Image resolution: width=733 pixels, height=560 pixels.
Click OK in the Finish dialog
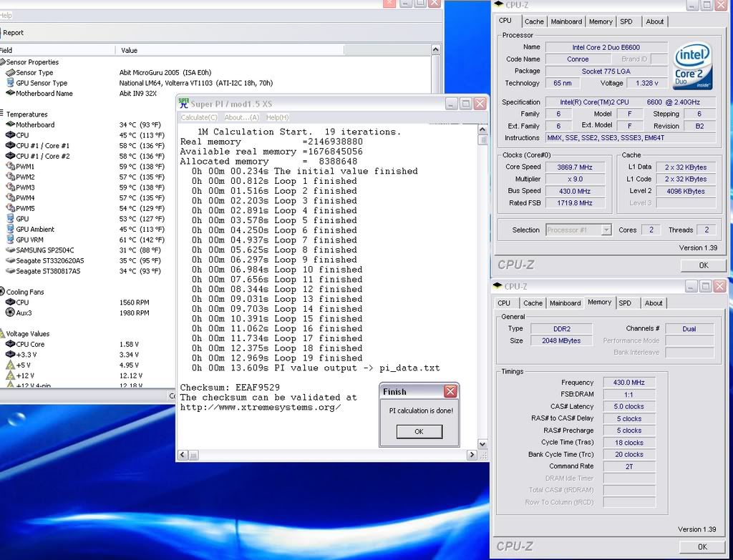click(x=419, y=431)
